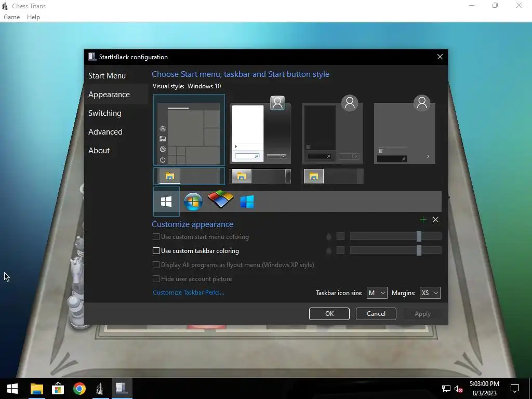Choose the dark two-column start menu style
The image size is (532, 399).
coord(332,130)
